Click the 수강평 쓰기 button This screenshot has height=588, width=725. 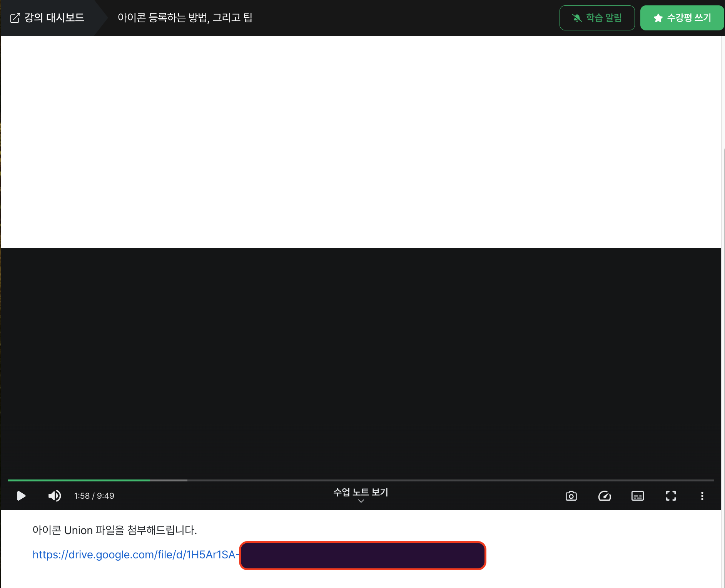click(682, 18)
